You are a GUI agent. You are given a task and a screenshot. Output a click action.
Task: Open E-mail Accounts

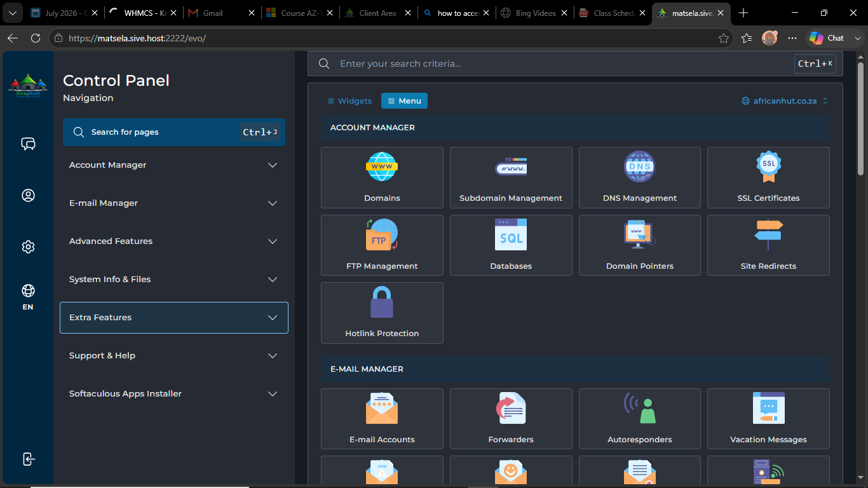click(382, 419)
